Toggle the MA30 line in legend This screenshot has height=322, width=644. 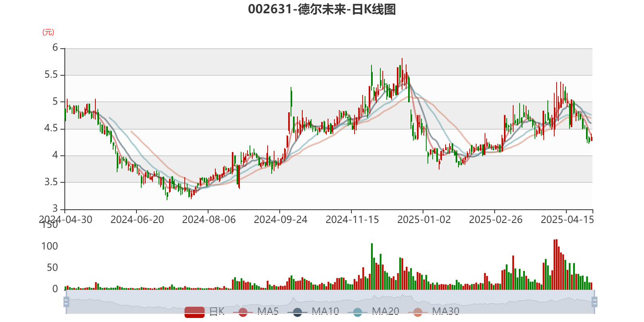point(433,312)
